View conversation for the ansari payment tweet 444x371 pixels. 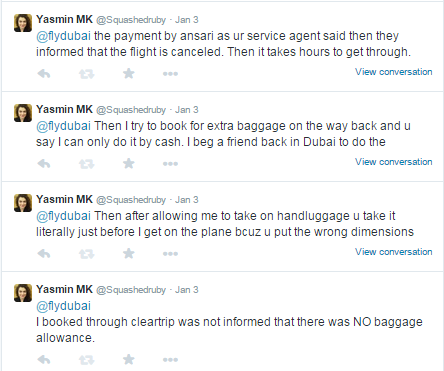(394, 72)
